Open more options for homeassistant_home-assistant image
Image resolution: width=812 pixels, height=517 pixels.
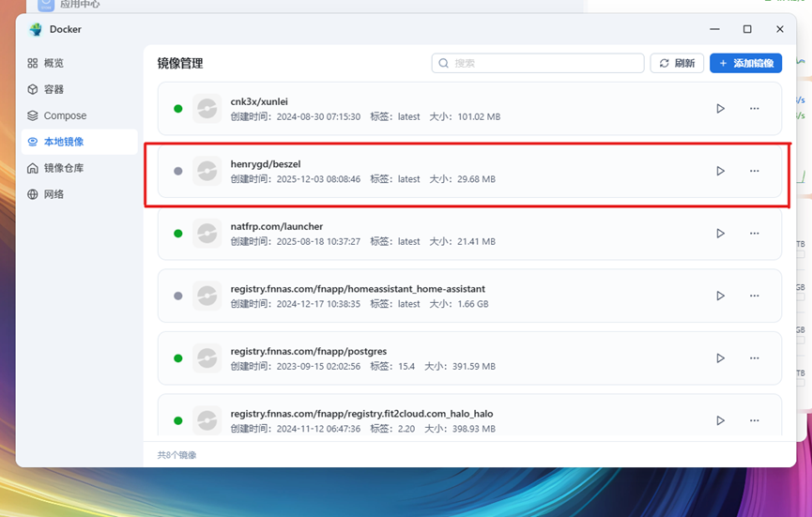(754, 296)
